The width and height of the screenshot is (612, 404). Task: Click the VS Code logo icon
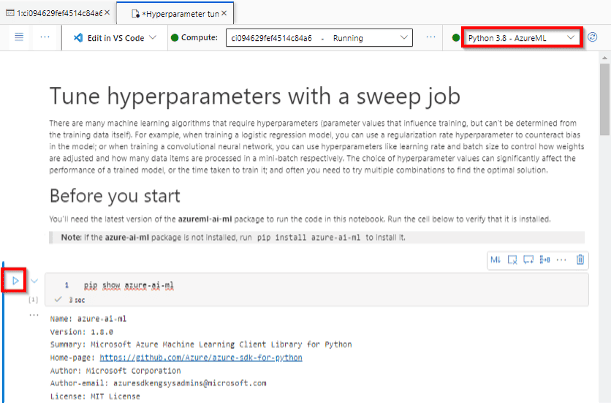[x=78, y=37]
